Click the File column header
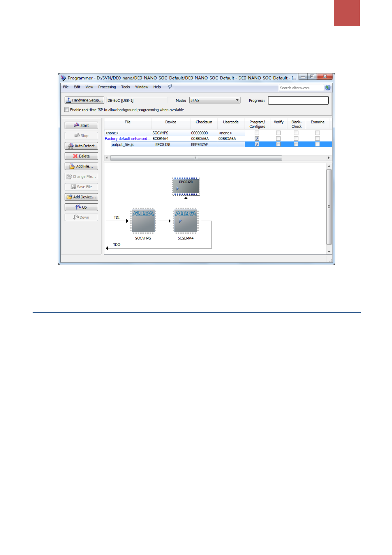 pos(128,124)
